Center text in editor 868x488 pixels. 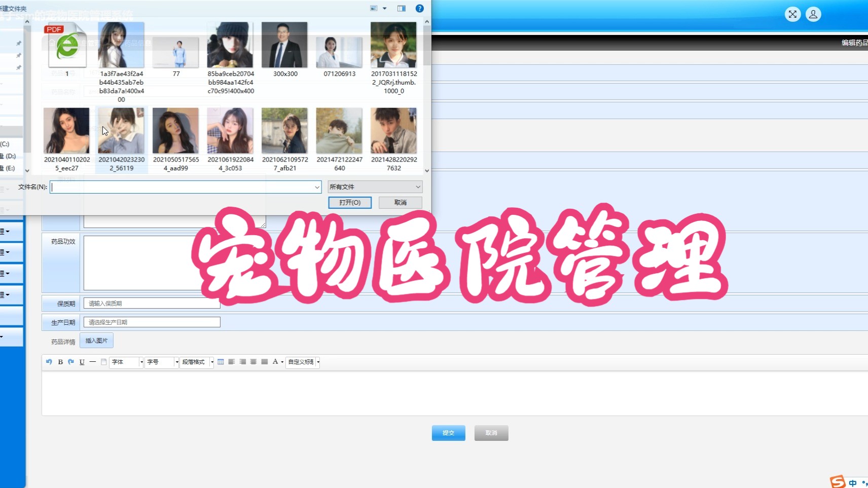pos(253,362)
